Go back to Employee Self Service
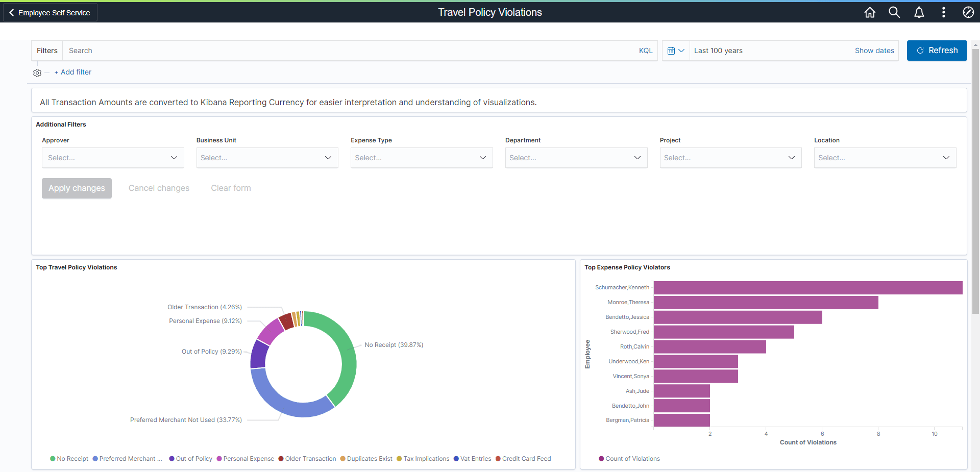 50,13
